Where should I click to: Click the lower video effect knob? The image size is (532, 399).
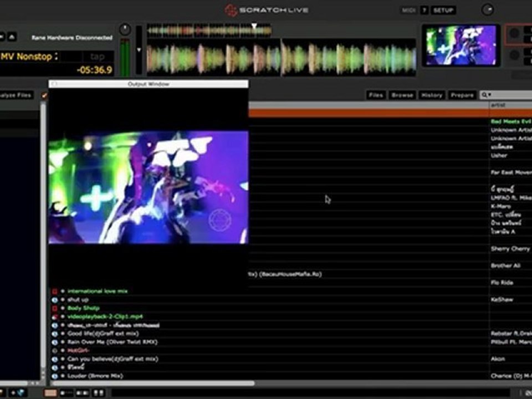pyautogui.click(x=514, y=55)
